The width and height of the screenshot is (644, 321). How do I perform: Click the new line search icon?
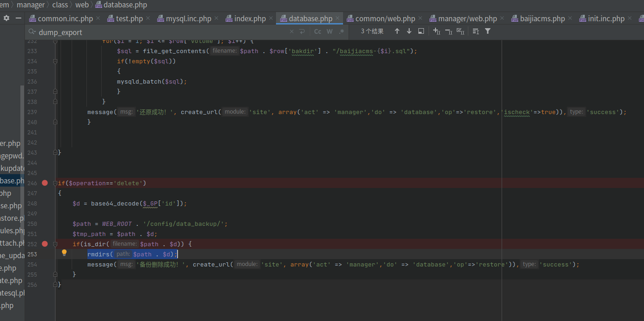coord(301,31)
